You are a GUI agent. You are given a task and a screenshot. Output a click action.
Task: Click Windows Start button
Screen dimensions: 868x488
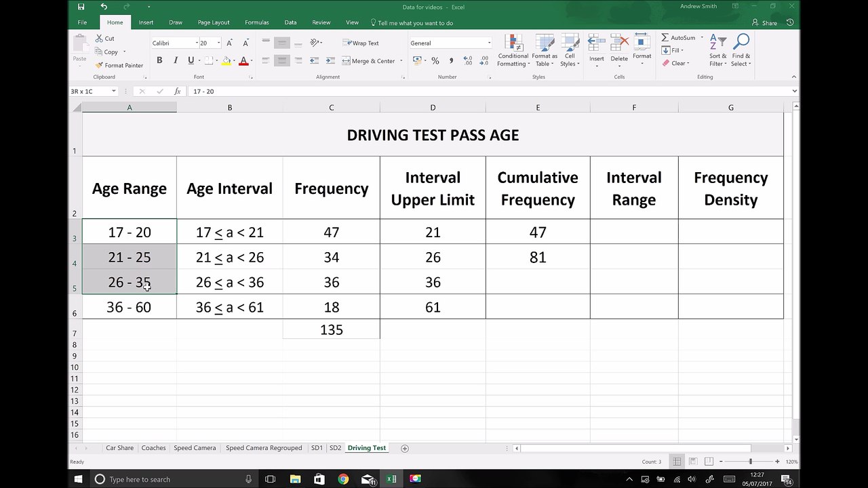click(x=79, y=479)
